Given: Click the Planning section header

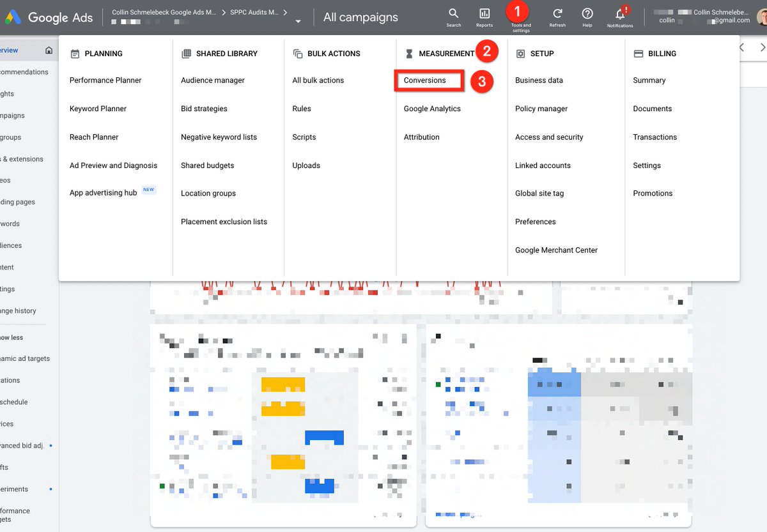Looking at the screenshot, I should point(97,54).
